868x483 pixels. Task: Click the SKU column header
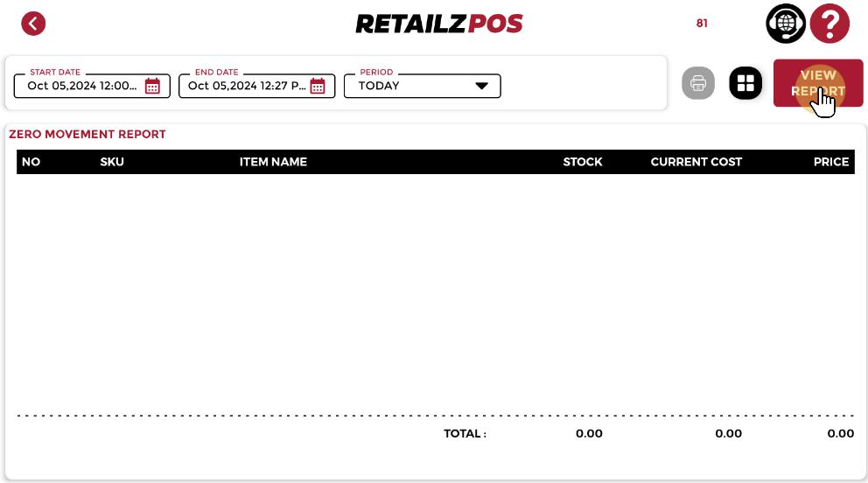click(112, 162)
